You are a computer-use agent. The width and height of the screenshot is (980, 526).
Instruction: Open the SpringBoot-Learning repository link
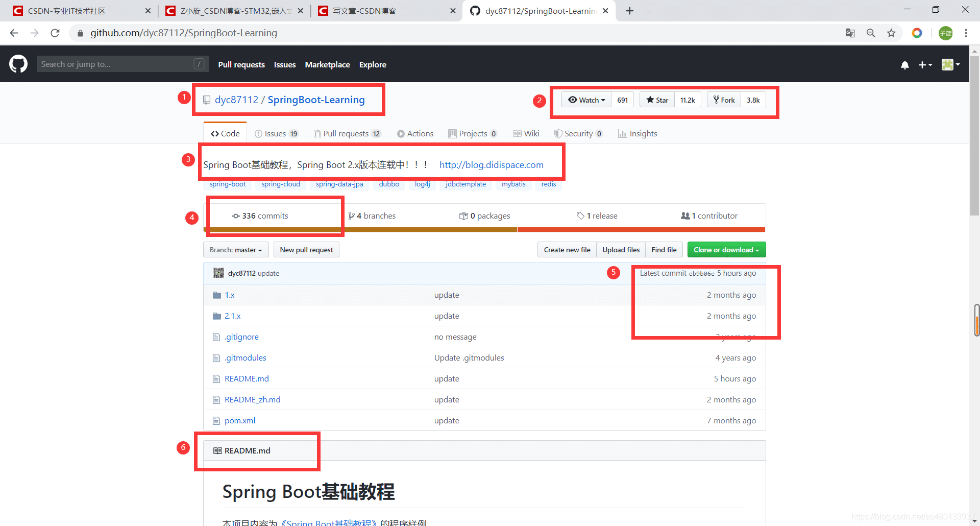click(x=316, y=100)
